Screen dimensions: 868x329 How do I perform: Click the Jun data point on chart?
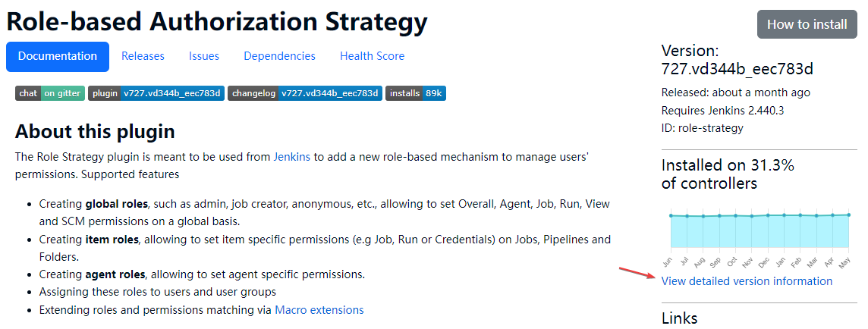point(670,215)
